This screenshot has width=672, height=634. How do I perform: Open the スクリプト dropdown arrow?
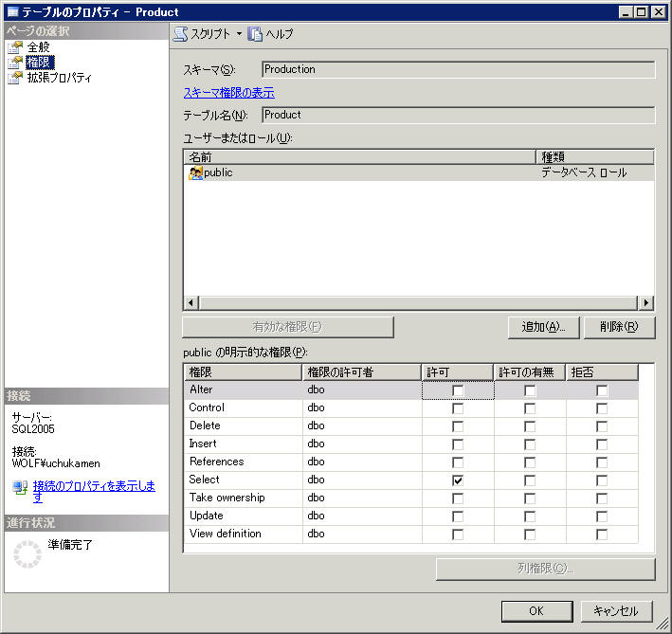point(239,34)
